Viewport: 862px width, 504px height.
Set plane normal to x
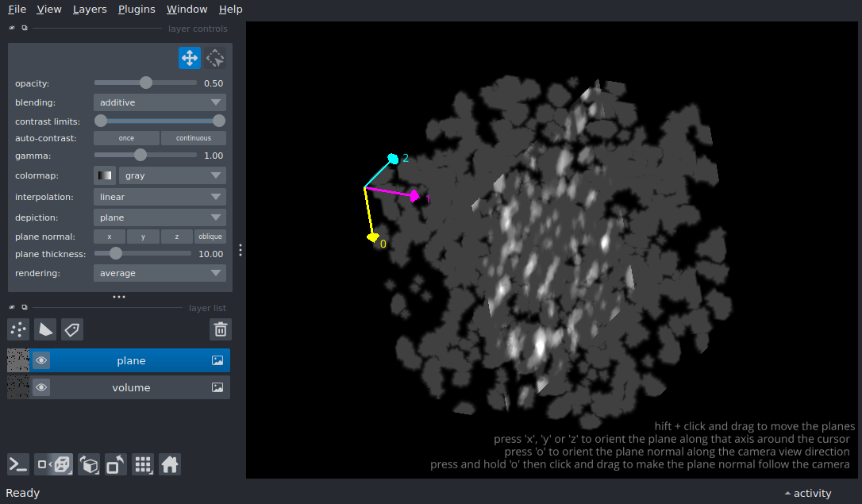[x=110, y=237]
